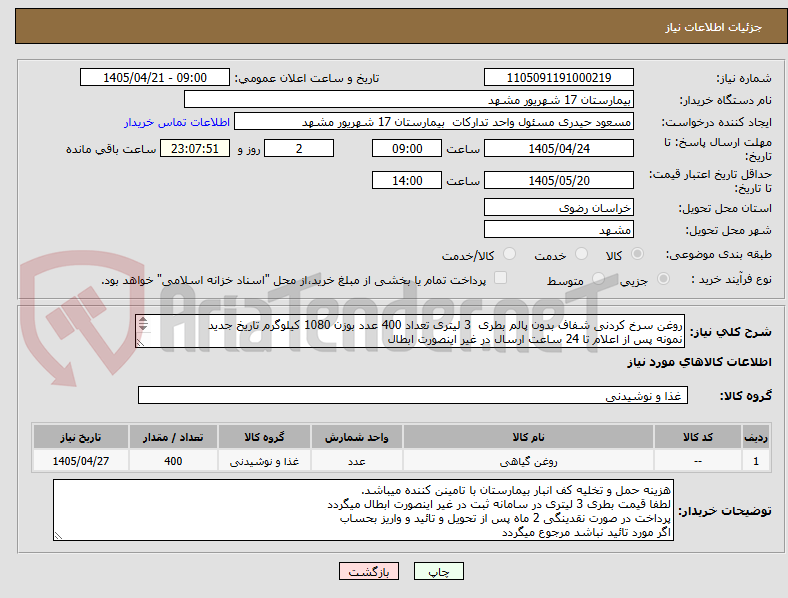Click the غذا و نوشیدنی table cell
Screen dimensions: 788x598
pyautogui.click(x=264, y=461)
